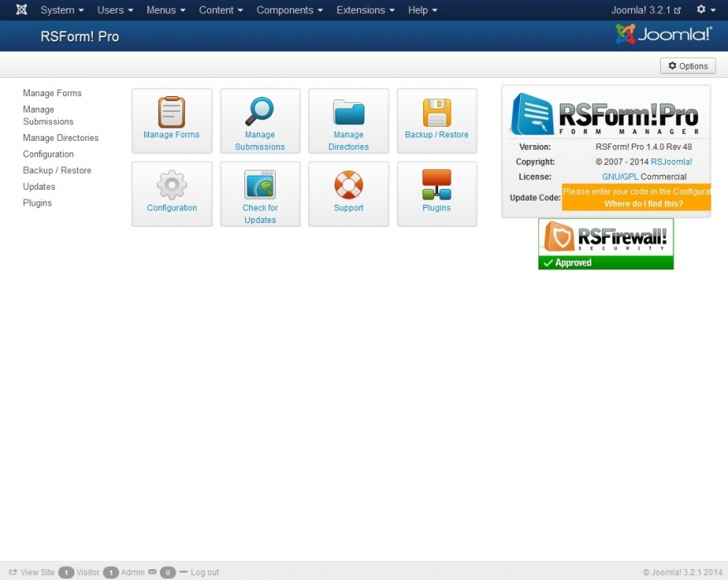Select Manage Submissions in the sidebar

[48, 115]
